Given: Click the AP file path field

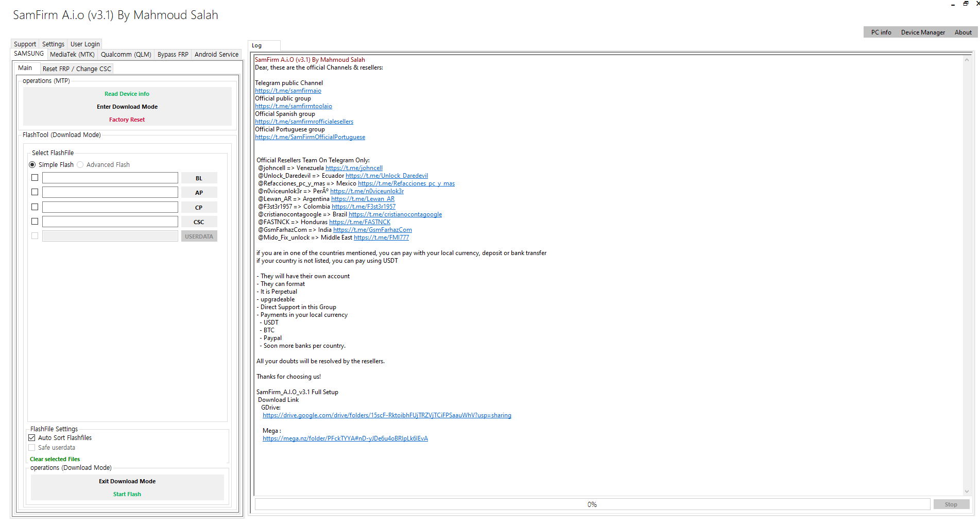Looking at the screenshot, I should [110, 192].
